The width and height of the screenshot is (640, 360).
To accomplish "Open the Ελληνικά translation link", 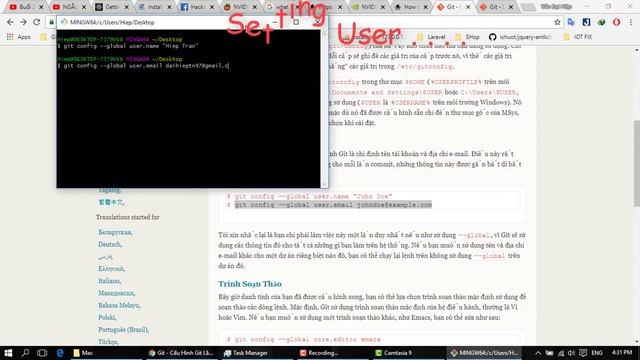I will click(x=111, y=269).
